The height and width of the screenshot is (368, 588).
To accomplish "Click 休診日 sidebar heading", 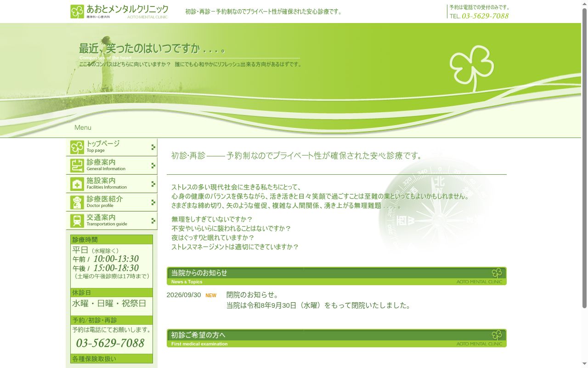I will 112,293.
